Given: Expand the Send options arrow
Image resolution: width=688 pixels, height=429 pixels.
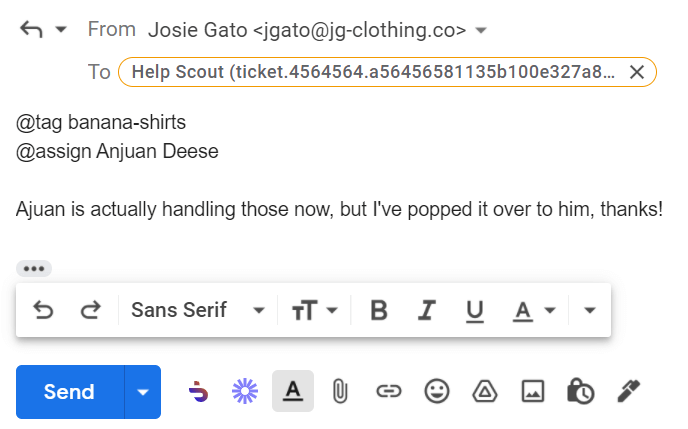Looking at the screenshot, I should click(143, 392).
